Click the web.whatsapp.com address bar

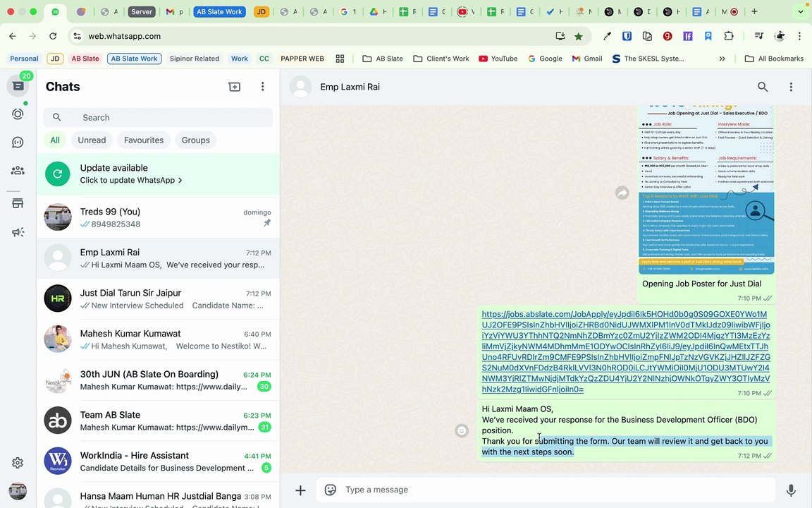tap(311, 36)
